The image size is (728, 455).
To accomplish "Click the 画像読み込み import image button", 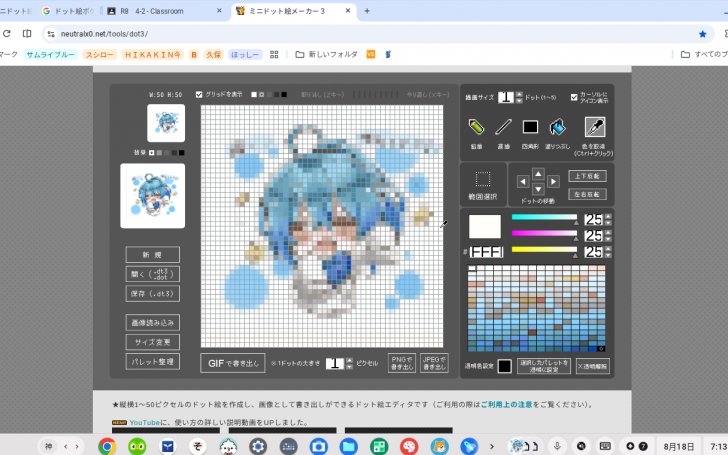I will [152, 323].
